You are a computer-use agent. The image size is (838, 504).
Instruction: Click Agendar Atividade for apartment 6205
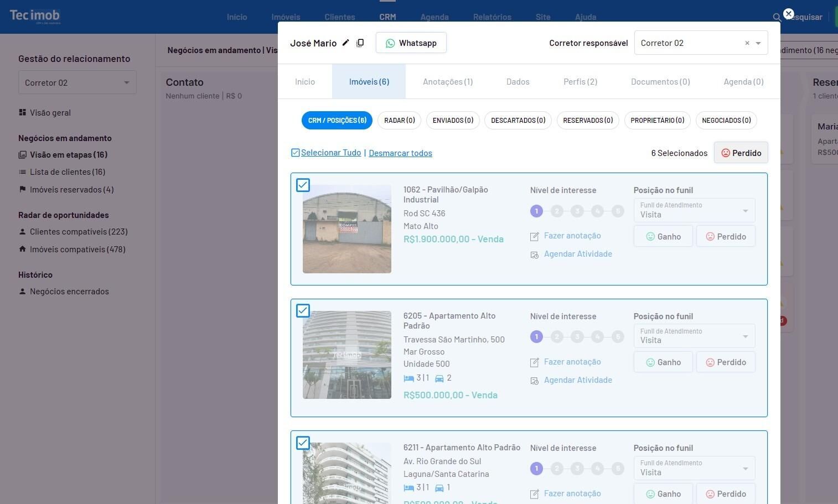pyautogui.click(x=577, y=380)
